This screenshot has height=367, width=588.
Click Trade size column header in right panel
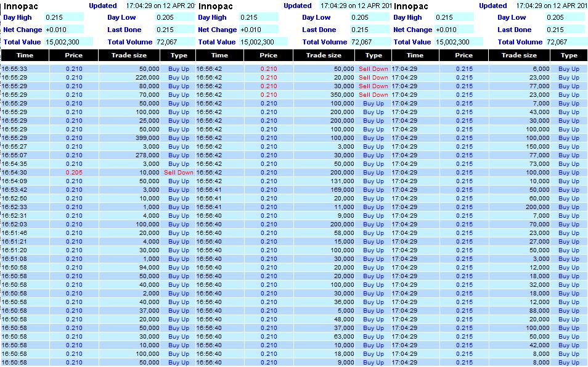520,56
